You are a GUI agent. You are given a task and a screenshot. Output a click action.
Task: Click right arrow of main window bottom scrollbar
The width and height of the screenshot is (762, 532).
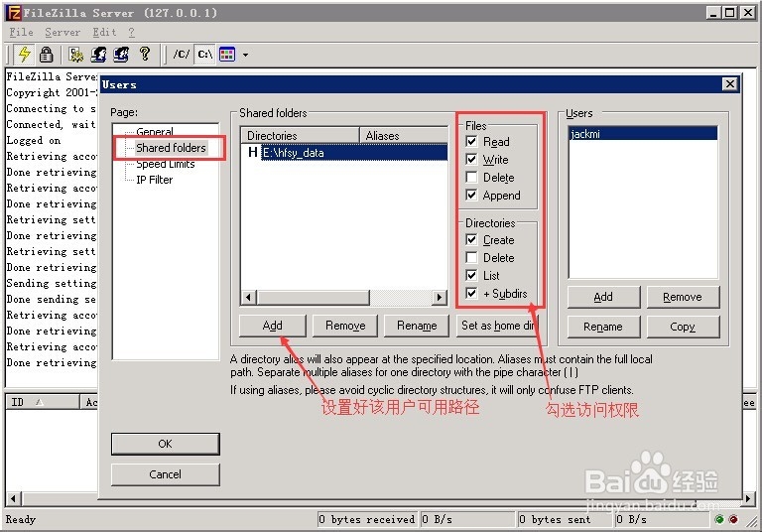748,499
